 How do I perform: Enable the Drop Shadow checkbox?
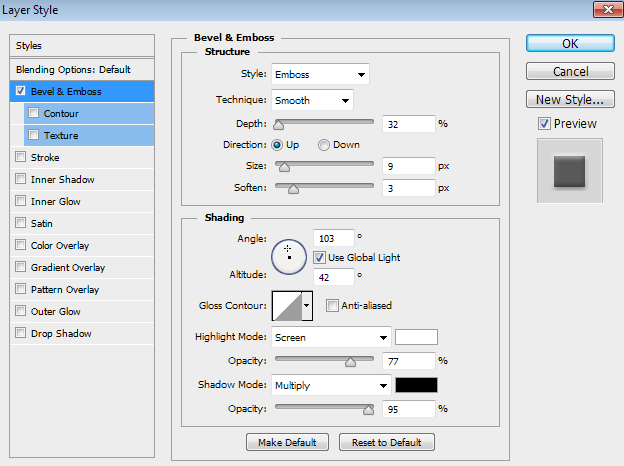[21, 333]
